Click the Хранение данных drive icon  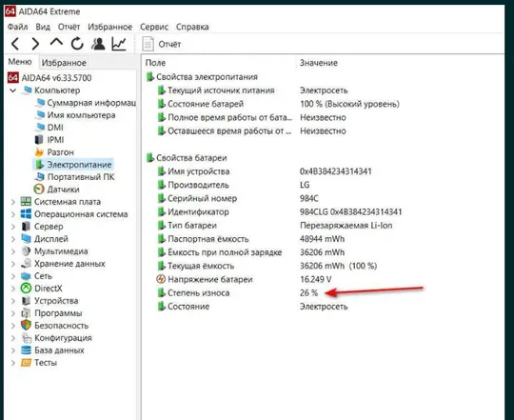[26, 263]
